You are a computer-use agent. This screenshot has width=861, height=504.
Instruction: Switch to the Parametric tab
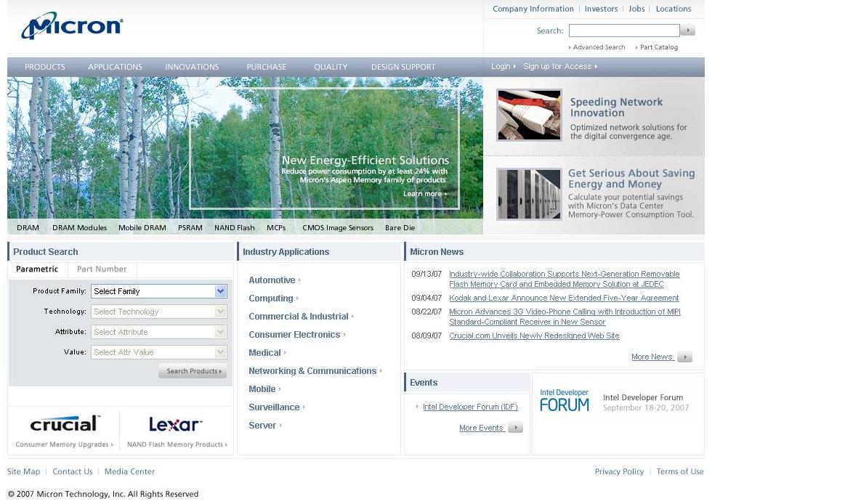pyautogui.click(x=37, y=269)
